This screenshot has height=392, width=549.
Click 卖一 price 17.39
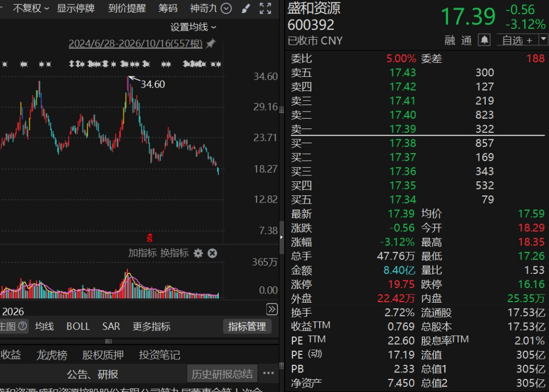pyautogui.click(x=402, y=129)
